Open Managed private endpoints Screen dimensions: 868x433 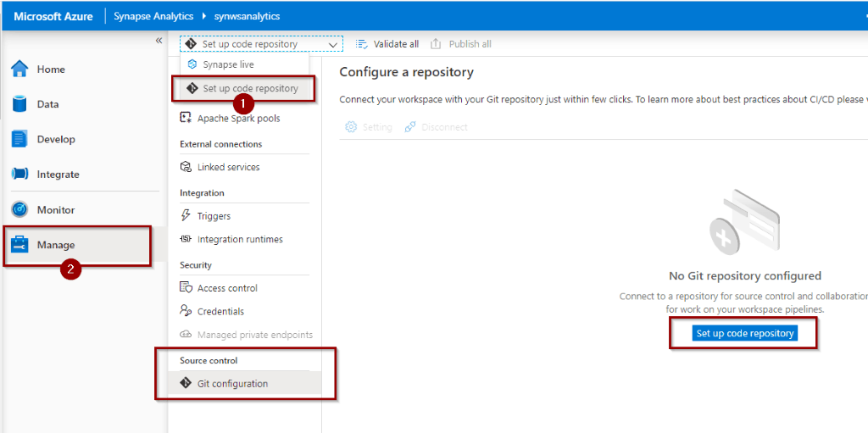coord(245,335)
